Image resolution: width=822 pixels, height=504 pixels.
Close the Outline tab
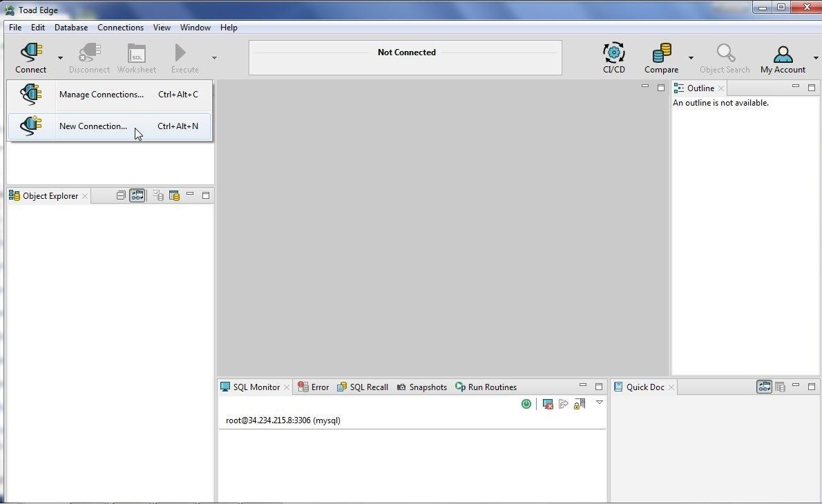(x=721, y=88)
